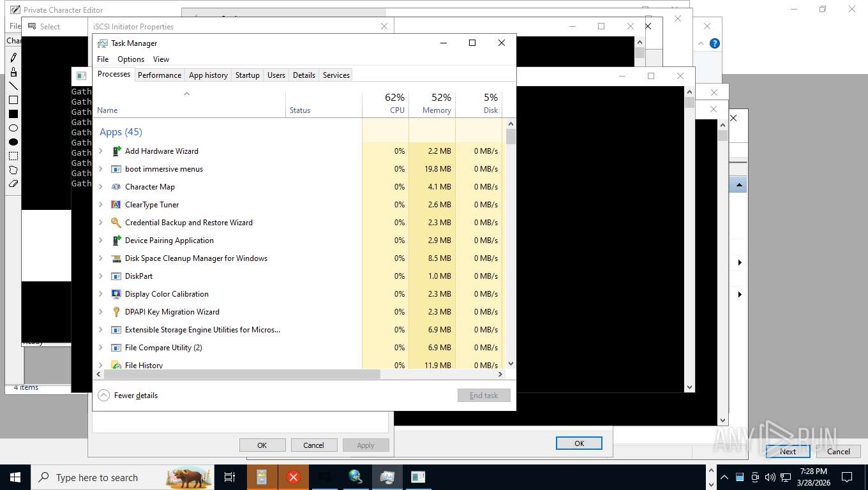Open Task View from the taskbar
Screen dimensions: 868x490
click(230, 477)
